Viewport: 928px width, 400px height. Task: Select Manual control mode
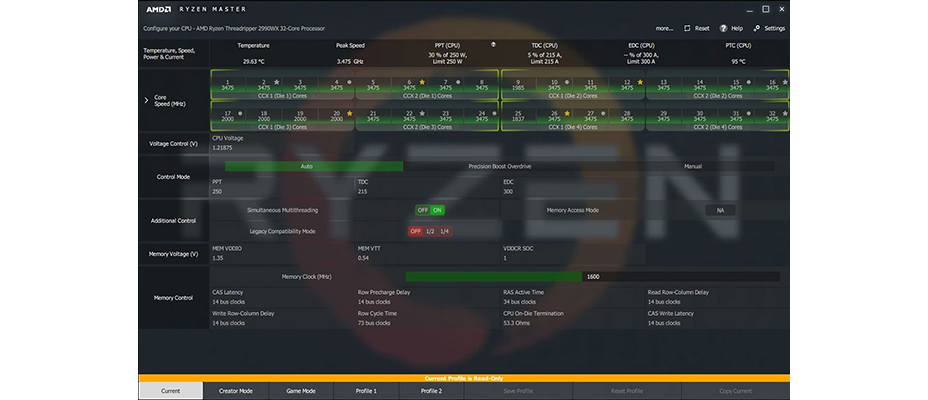click(x=692, y=166)
